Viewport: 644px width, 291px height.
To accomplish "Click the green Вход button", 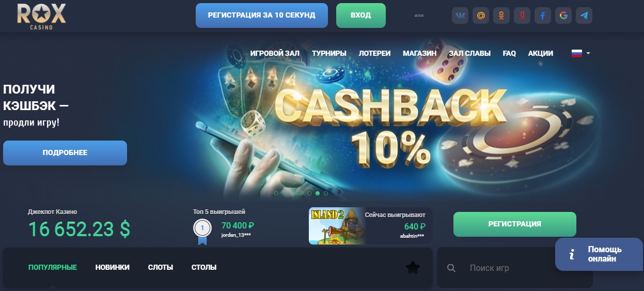I will click(361, 16).
